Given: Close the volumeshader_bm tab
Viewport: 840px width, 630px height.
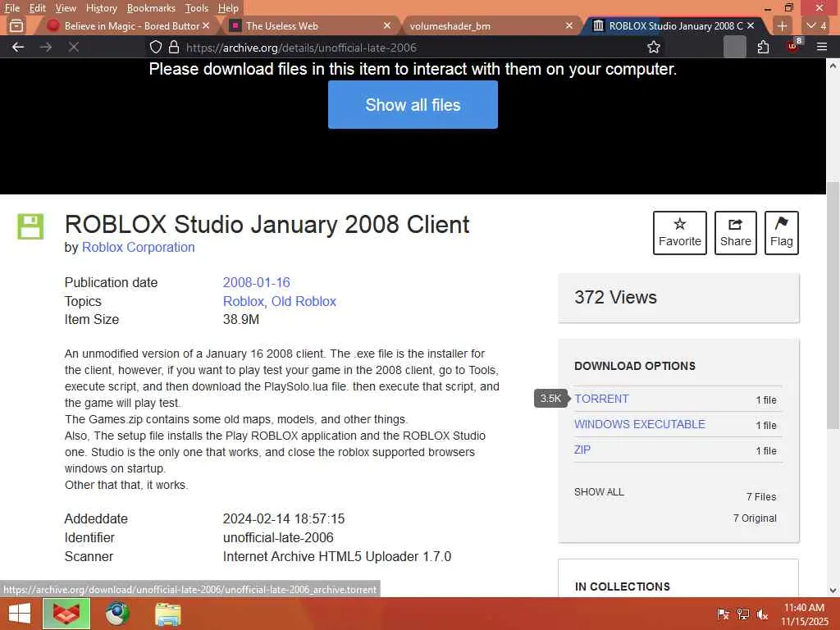Looking at the screenshot, I should [x=569, y=25].
